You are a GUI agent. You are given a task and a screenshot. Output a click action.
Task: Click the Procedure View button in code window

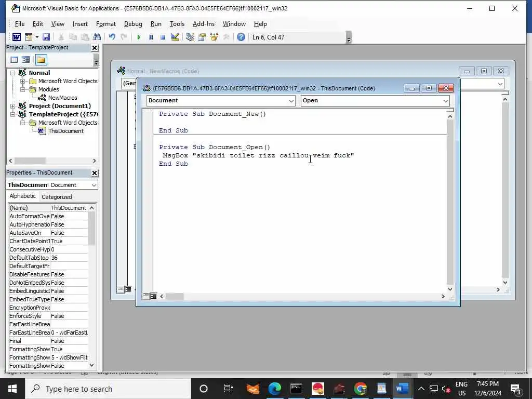[146, 296]
